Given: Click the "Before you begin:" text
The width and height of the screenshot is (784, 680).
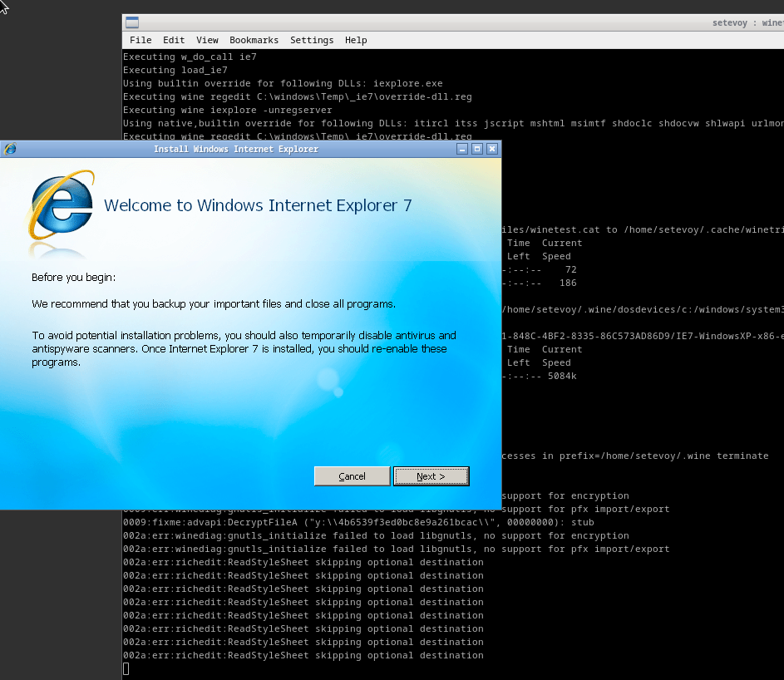Looking at the screenshot, I should point(73,278).
